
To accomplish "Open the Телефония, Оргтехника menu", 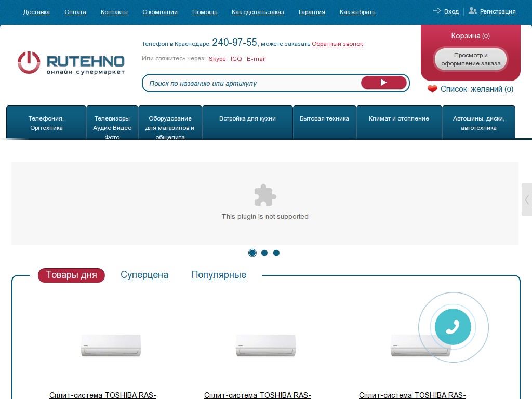I will [46, 123].
